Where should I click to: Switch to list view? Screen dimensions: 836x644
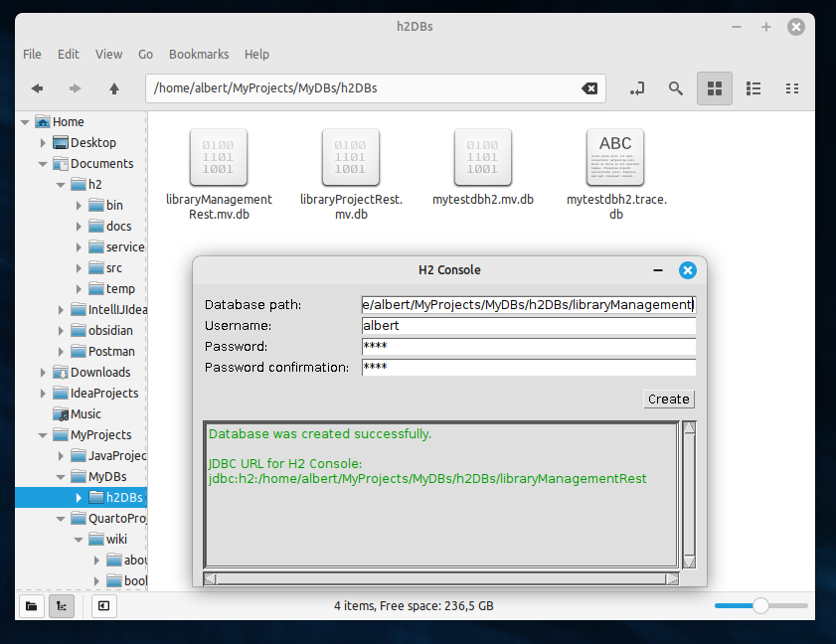point(753,88)
